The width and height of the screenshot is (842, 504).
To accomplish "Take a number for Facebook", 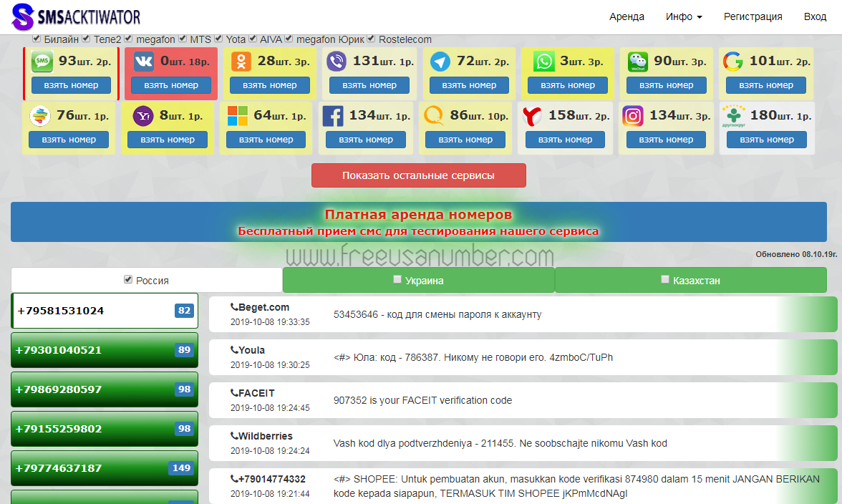I will pos(366,140).
